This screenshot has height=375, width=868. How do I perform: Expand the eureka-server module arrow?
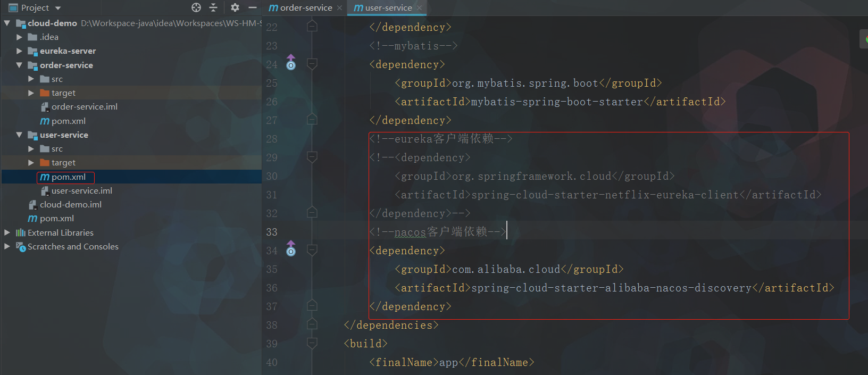tap(19, 51)
